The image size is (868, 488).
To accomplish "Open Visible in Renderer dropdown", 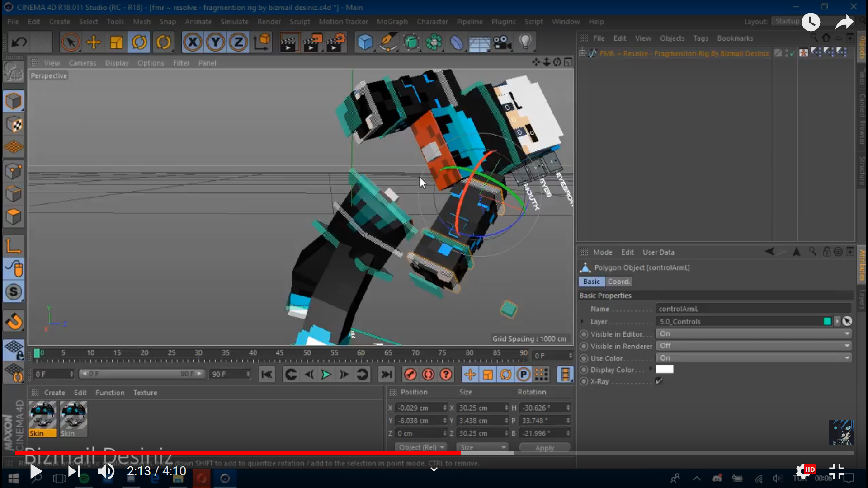I will [x=754, y=346].
